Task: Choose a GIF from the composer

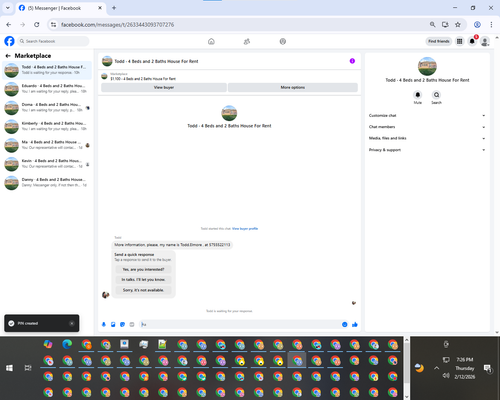Action: tap(132, 324)
